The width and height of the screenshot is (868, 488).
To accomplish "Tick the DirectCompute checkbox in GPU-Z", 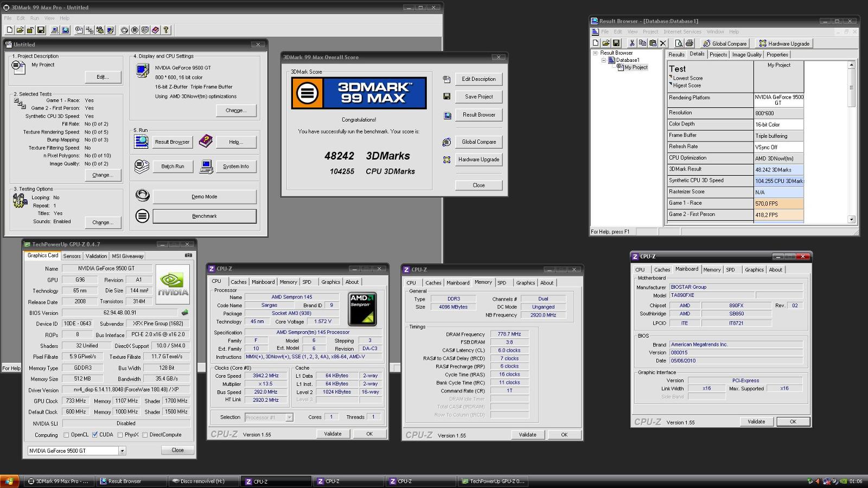I will coord(145,435).
